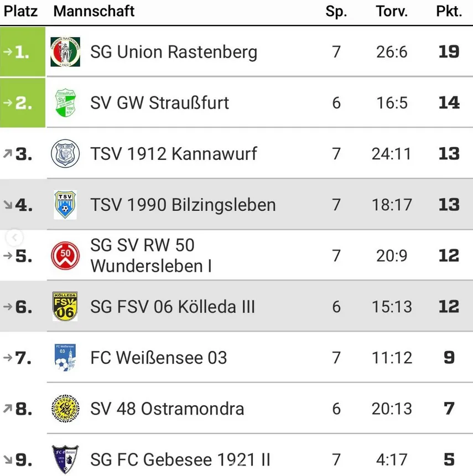The image size is (473, 476).
Task: Click the yellow FSV 06 Kölleda badge
Action: (x=65, y=307)
